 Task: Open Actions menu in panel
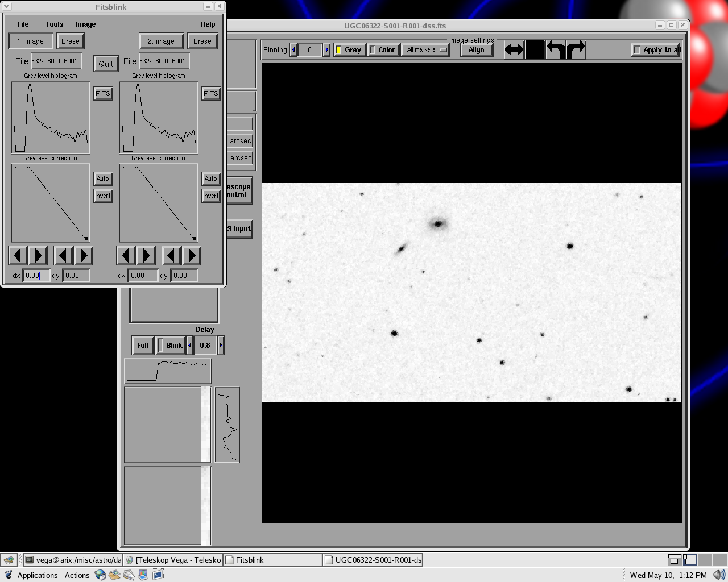(x=77, y=575)
